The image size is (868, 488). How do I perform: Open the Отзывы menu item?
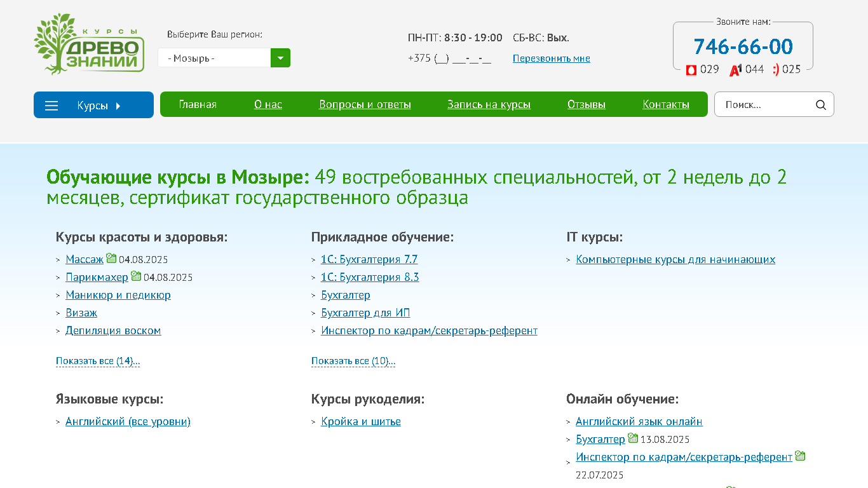click(587, 104)
